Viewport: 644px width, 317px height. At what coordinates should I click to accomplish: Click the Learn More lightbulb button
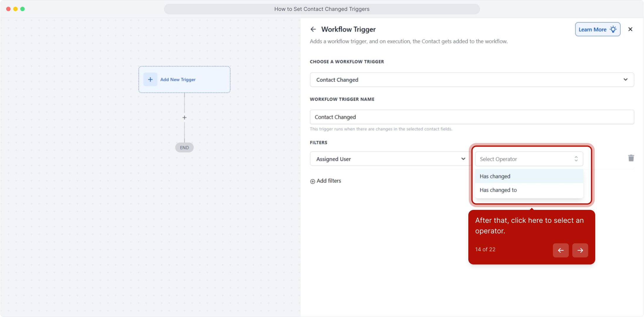coord(597,29)
